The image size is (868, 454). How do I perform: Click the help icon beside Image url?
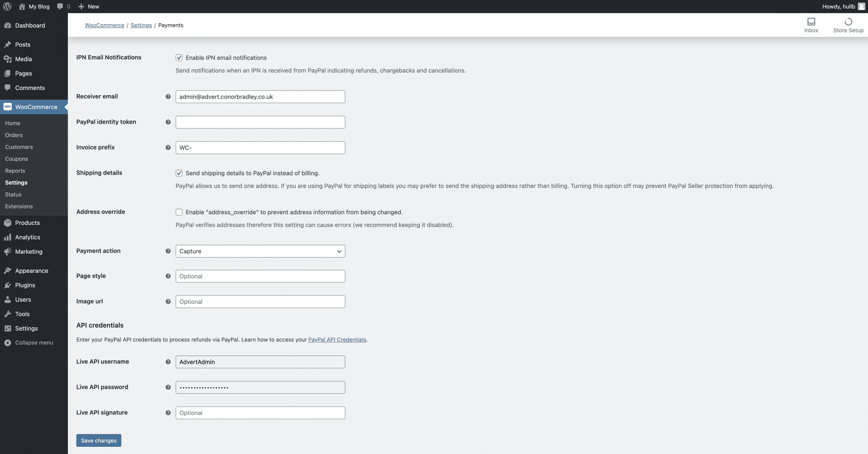pyautogui.click(x=168, y=301)
